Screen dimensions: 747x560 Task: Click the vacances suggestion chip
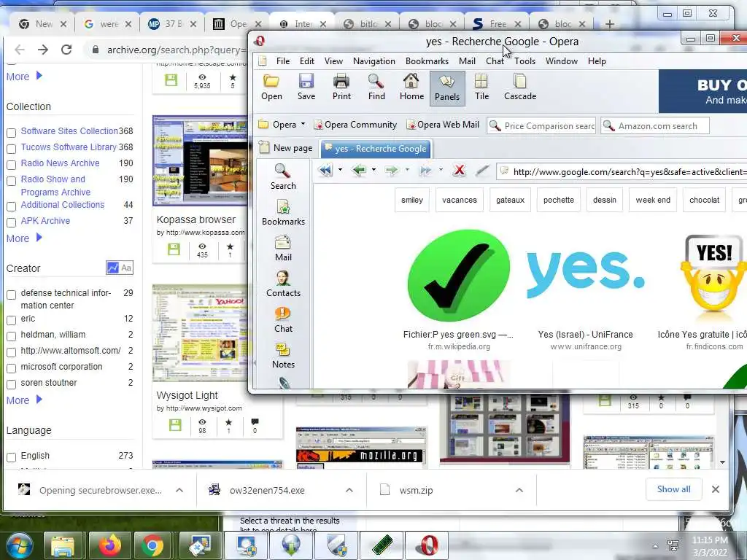click(460, 200)
